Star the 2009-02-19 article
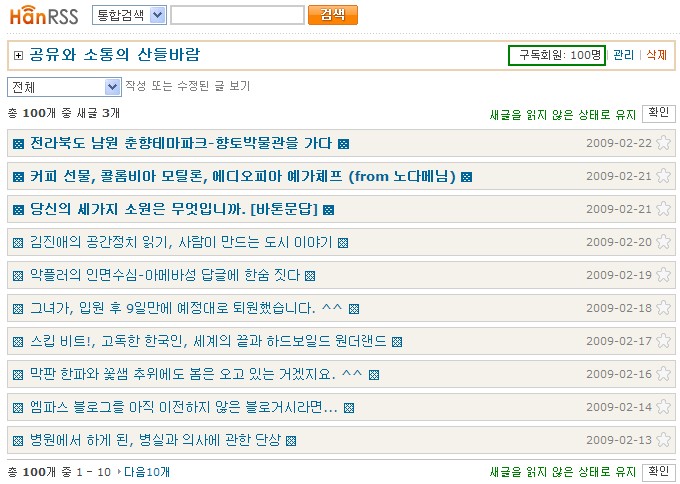The image size is (680, 484). pos(664,275)
